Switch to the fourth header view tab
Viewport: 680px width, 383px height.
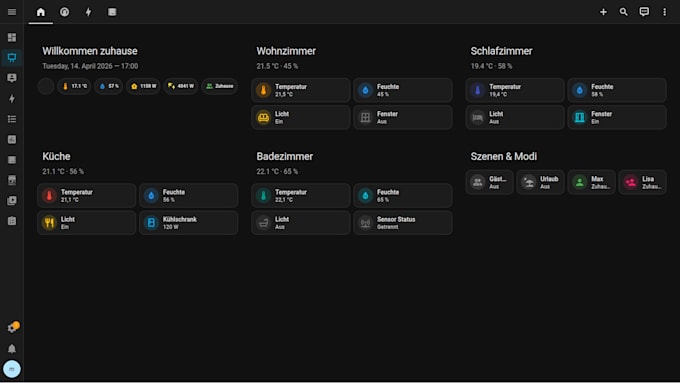point(112,12)
